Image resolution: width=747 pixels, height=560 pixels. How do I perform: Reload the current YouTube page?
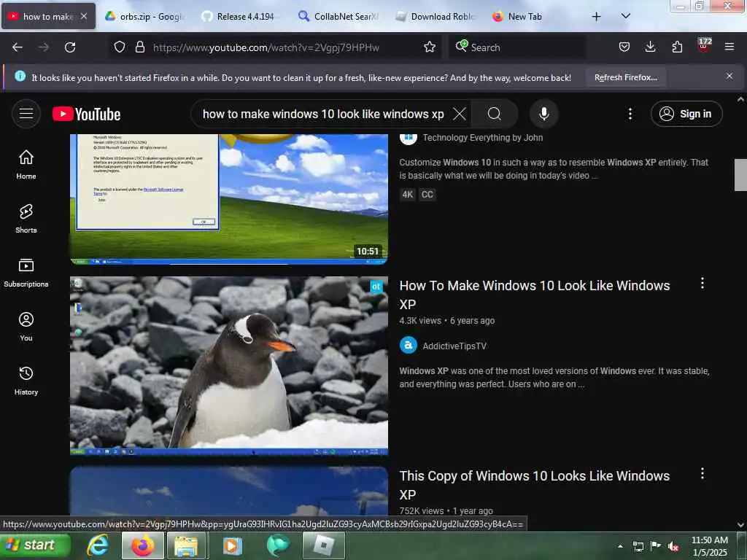[70, 47]
